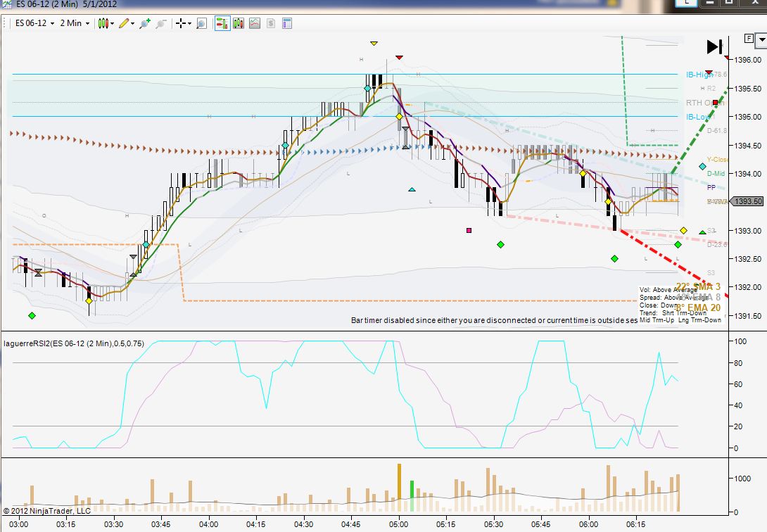This screenshot has height=532, width=767.
Task: Click the Y-Close level label
Action: [717, 160]
